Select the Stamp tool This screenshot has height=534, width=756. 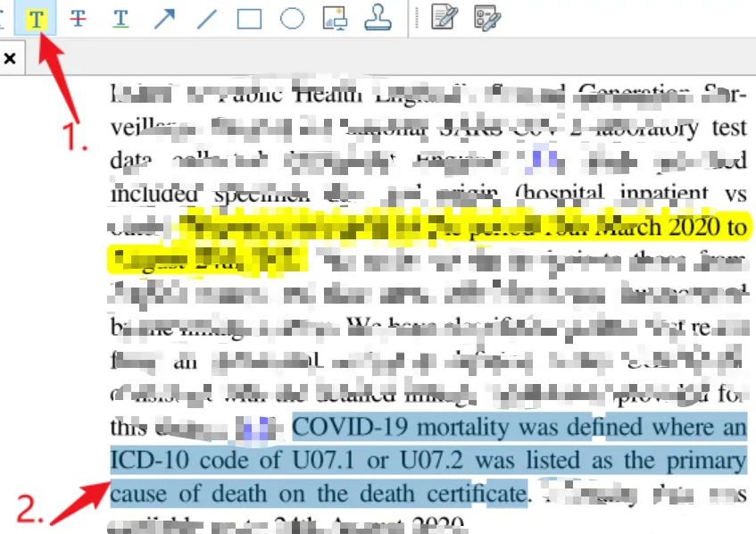pyautogui.click(x=377, y=18)
